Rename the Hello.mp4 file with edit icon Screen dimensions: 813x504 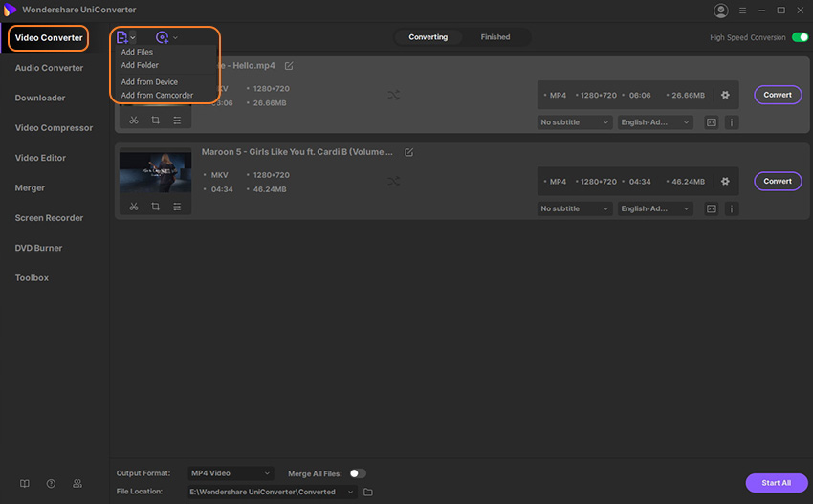coord(289,66)
